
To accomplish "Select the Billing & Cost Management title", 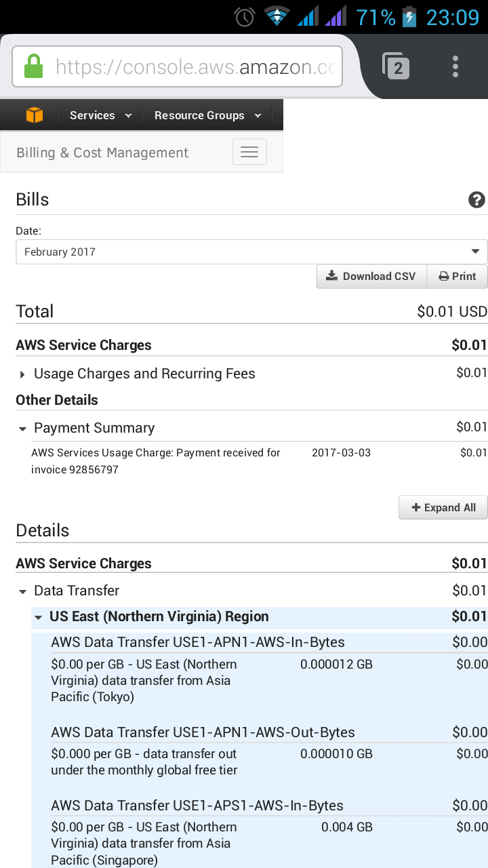I will point(102,153).
